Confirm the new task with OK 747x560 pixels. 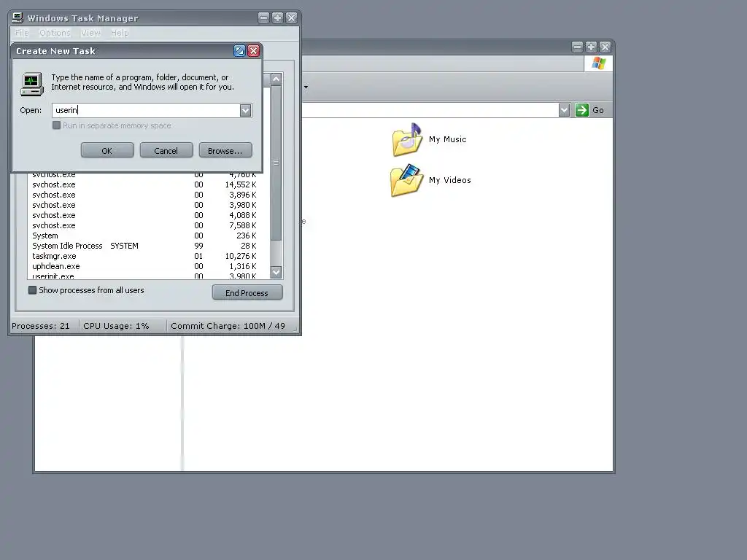(x=107, y=150)
